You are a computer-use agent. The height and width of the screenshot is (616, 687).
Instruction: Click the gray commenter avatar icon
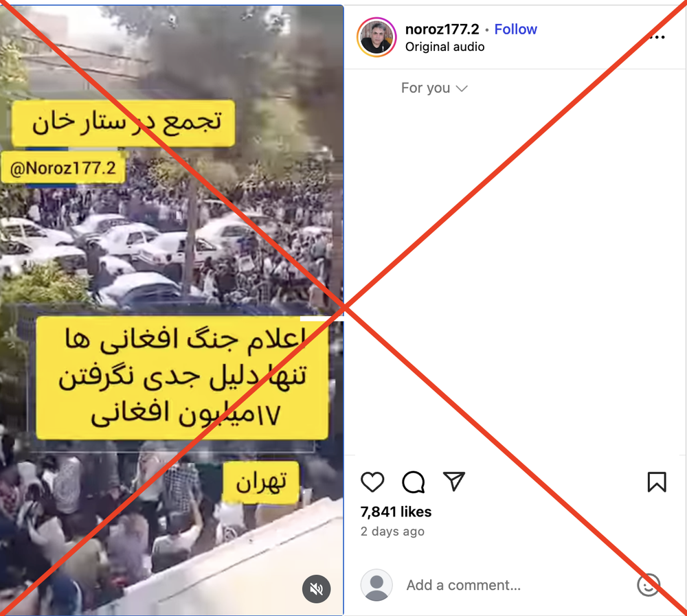376,585
